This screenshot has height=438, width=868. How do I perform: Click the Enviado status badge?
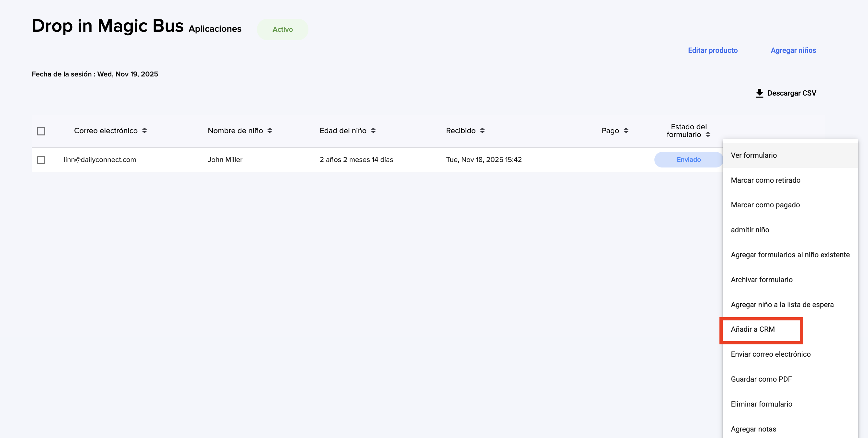tap(688, 159)
